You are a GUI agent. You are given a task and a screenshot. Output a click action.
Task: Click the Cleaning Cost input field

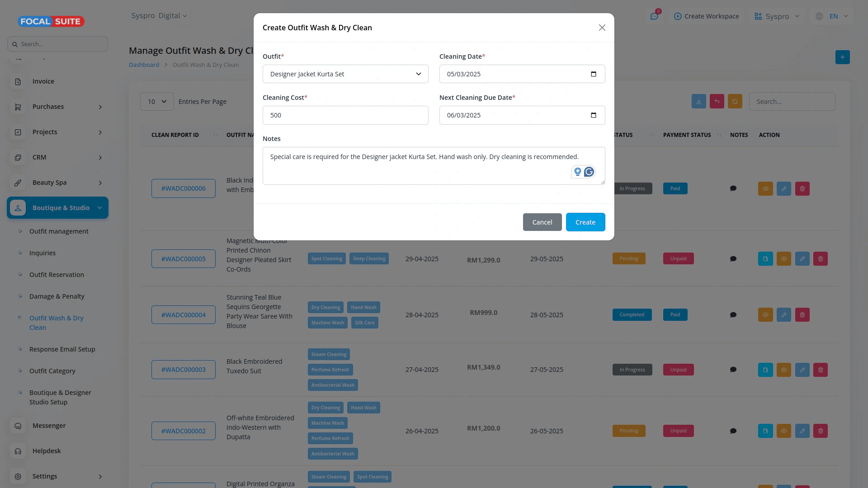pyautogui.click(x=345, y=115)
